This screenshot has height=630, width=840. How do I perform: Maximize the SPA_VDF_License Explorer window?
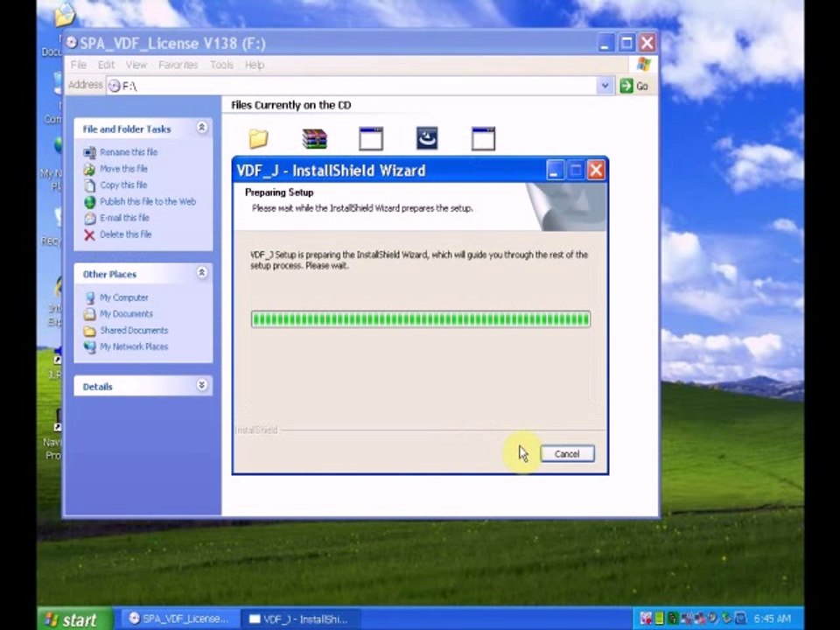(x=626, y=43)
